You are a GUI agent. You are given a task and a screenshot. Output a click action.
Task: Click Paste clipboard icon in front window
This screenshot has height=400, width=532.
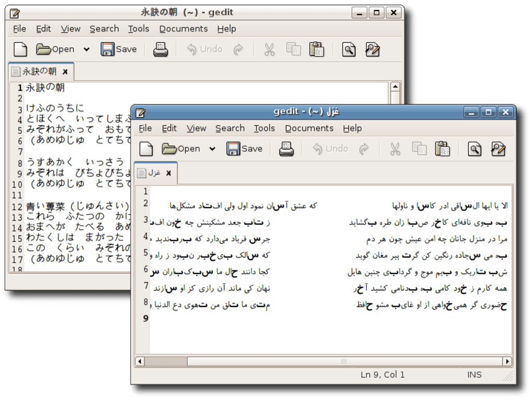point(442,149)
